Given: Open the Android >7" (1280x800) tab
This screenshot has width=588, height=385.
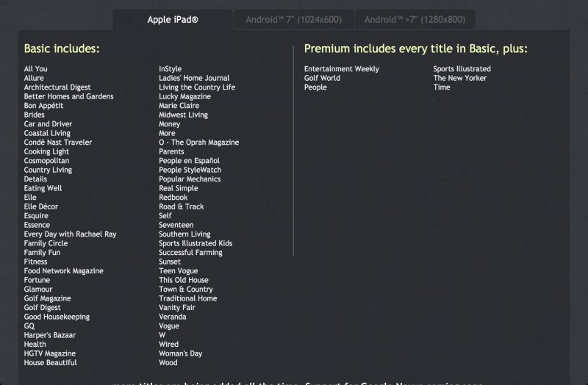Looking at the screenshot, I should point(414,20).
